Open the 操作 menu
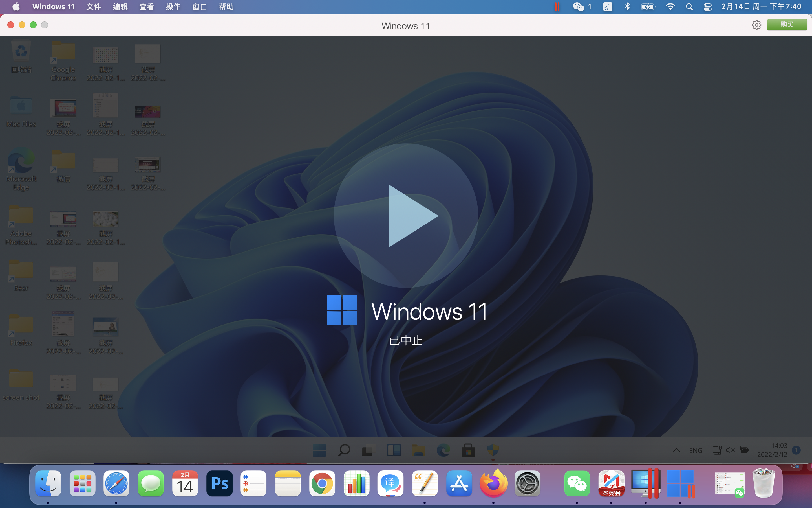The width and height of the screenshot is (812, 508). pyautogui.click(x=173, y=7)
